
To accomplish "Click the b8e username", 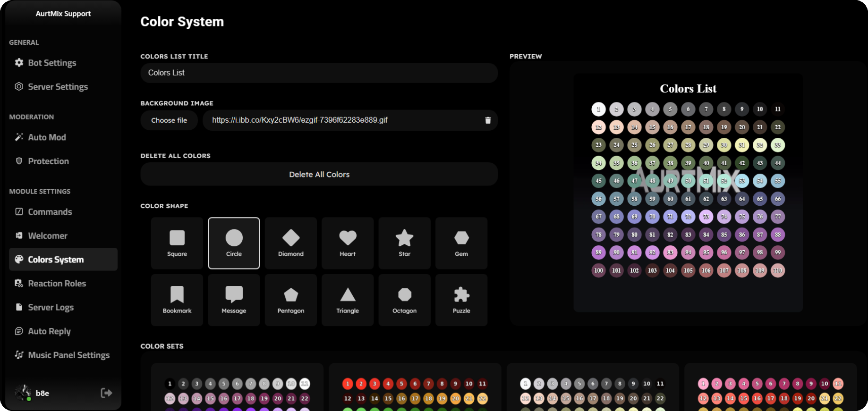I will (43, 393).
